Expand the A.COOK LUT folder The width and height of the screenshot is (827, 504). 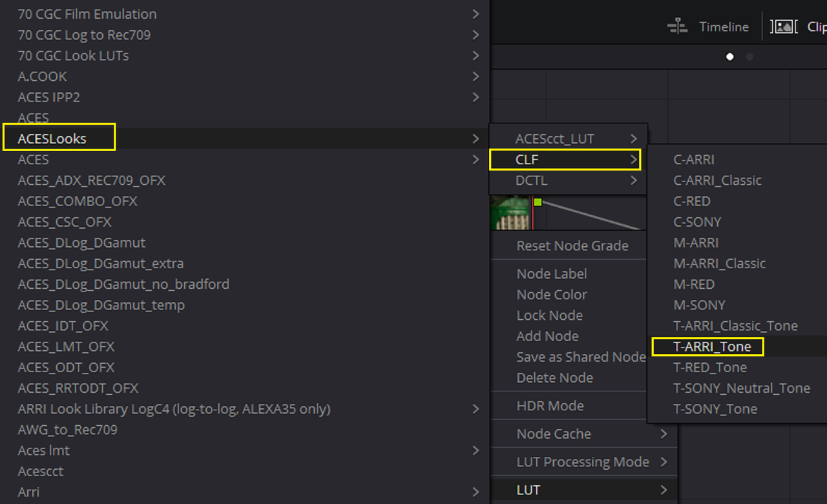click(x=244, y=76)
